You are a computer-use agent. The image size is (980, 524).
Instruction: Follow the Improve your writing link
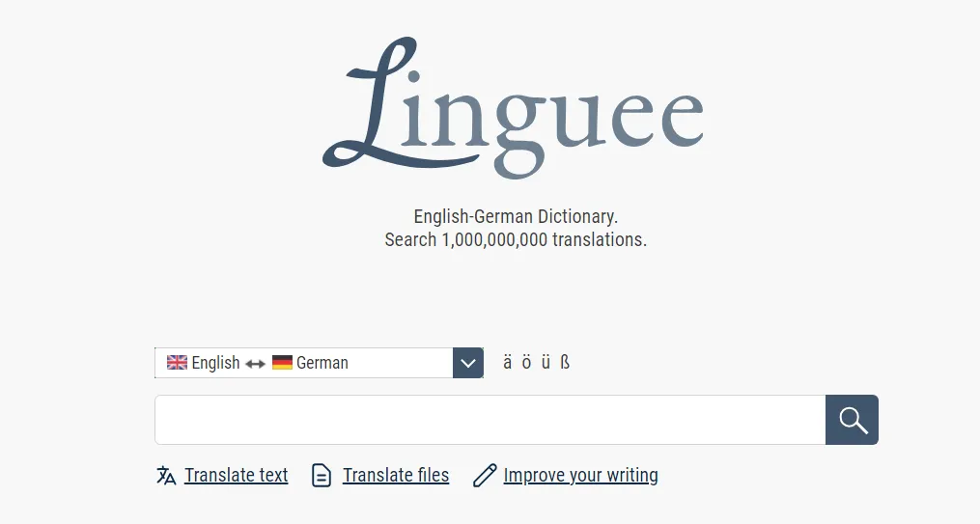pyautogui.click(x=580, y=475)
